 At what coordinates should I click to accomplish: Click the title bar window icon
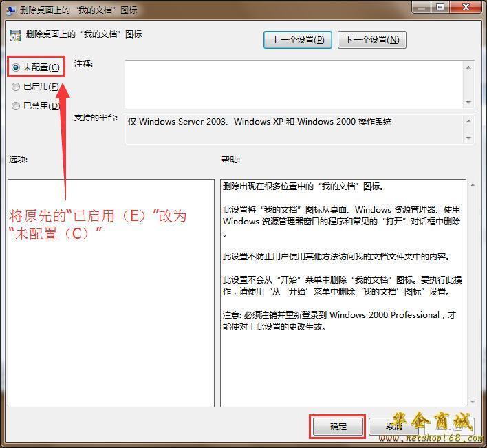(11, 10)
